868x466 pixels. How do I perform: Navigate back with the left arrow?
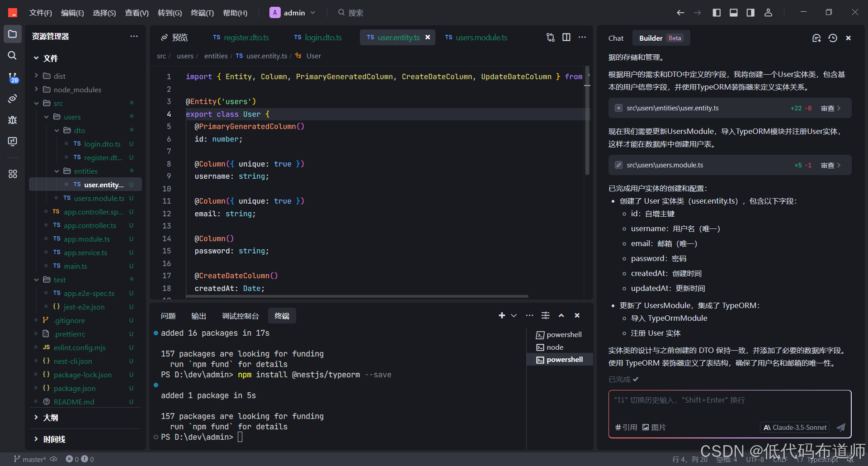click(x=680, y=13)
